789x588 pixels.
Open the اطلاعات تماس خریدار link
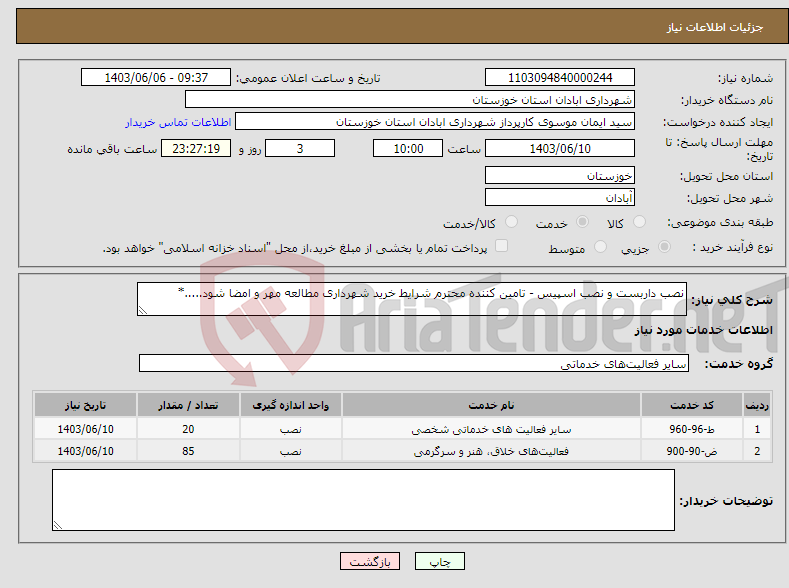[178, 122]
